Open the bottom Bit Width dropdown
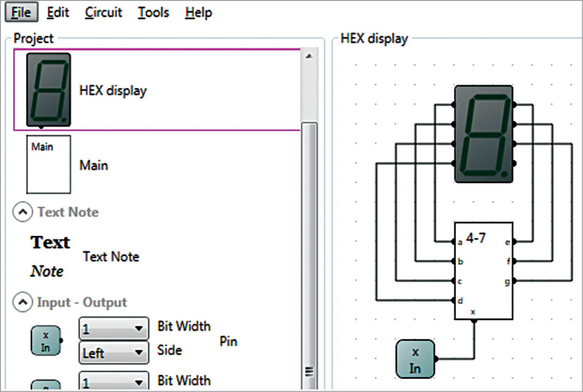Image resolution: width=583 pixels, height=392 pixels. point(113,381)
